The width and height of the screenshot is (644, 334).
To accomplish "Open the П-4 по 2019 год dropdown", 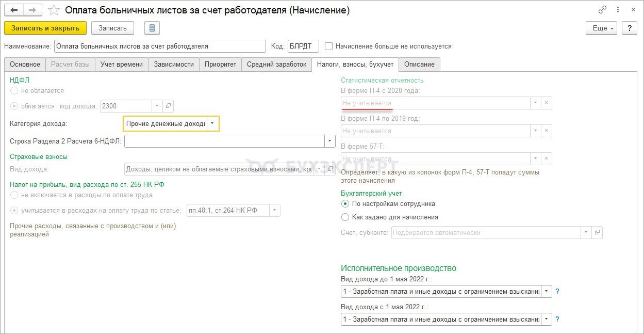I will coord(536,131).
